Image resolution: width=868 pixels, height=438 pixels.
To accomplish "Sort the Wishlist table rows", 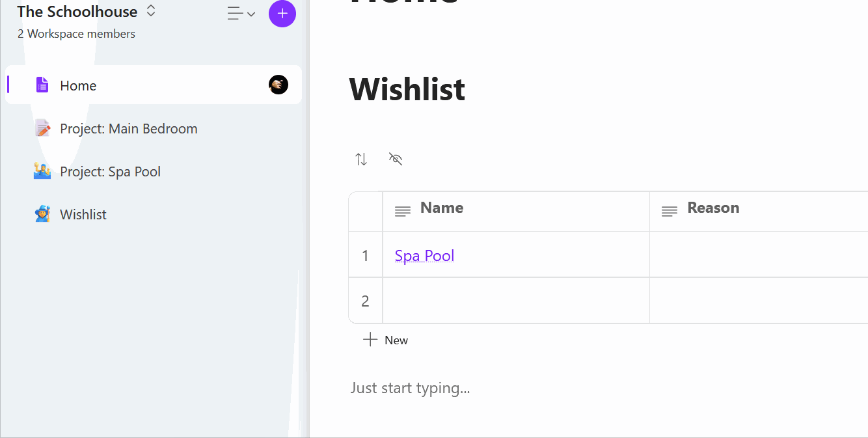I will click(361, 159).
